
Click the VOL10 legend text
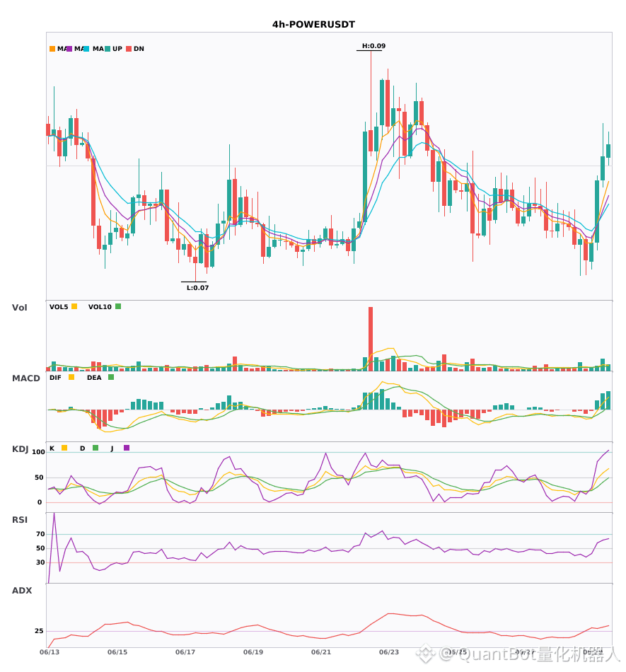[x=100, y=307]
